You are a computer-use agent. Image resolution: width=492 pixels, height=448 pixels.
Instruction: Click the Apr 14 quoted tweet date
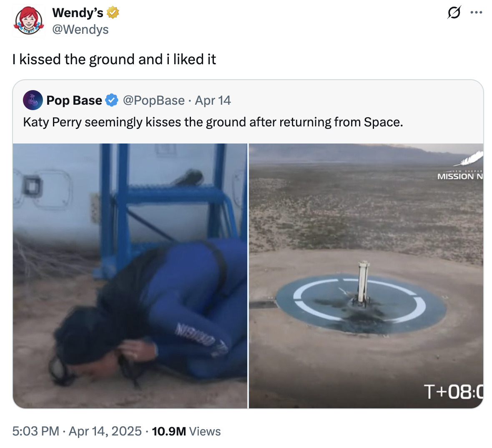213,101
